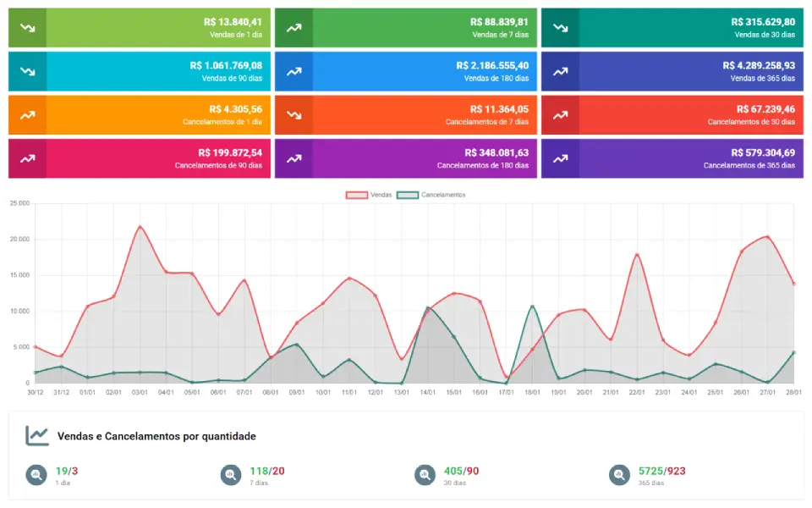Click the downtrend icon on Vendas de 30 dias card
The image size is (812, 508).
[x=560, y=28]
